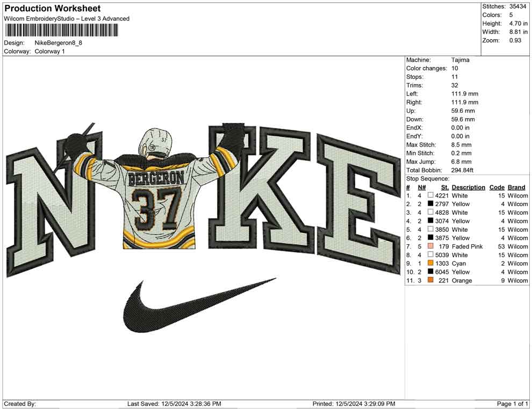
Task: Click the Page 1 of 1 footer label
Action: click(511, 403)
